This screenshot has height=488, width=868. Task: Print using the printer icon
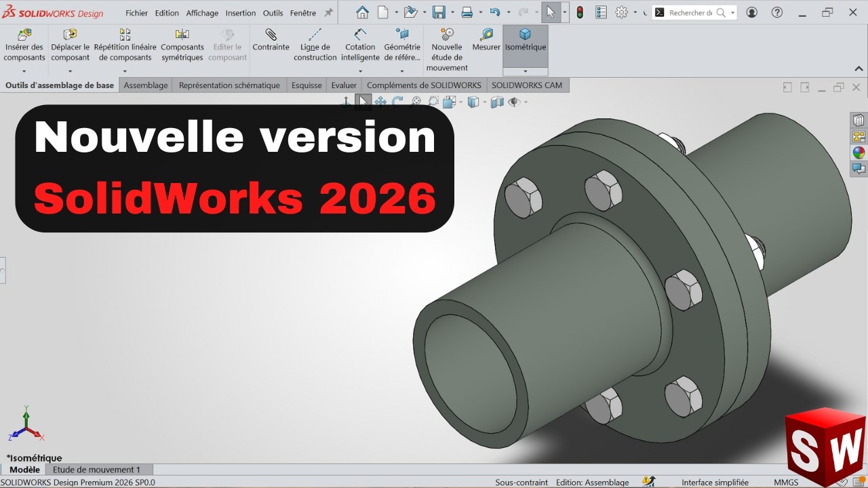[467, 12]
